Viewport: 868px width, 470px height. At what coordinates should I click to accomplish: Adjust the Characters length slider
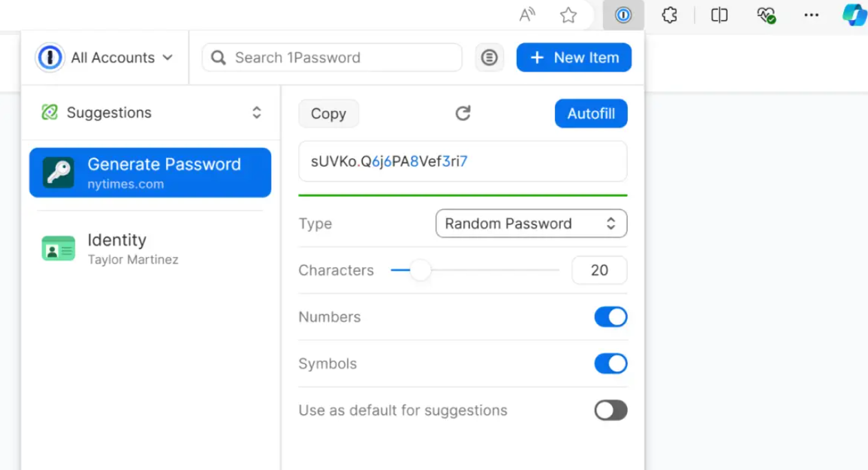point(421,270)
